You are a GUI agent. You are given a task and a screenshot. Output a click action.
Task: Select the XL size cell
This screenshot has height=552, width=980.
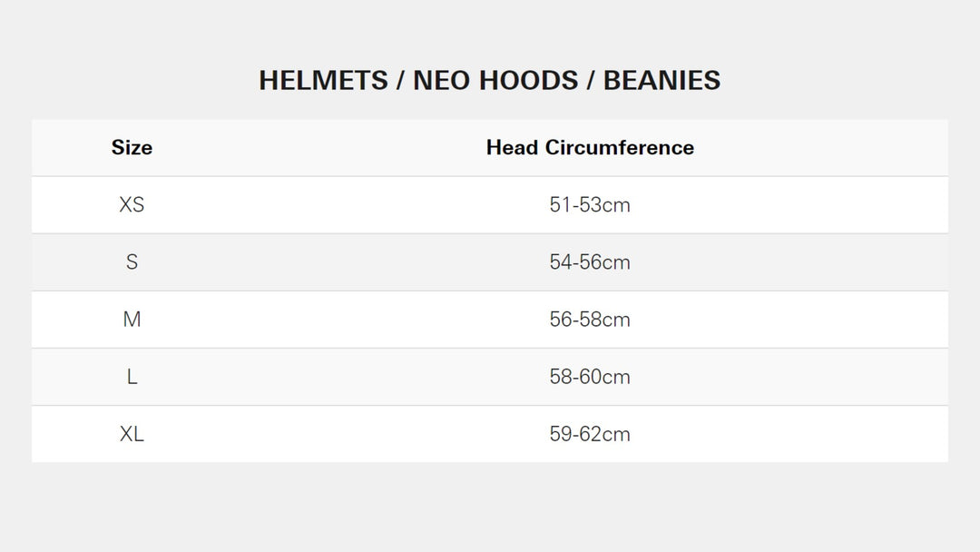(x=132, y=434)
